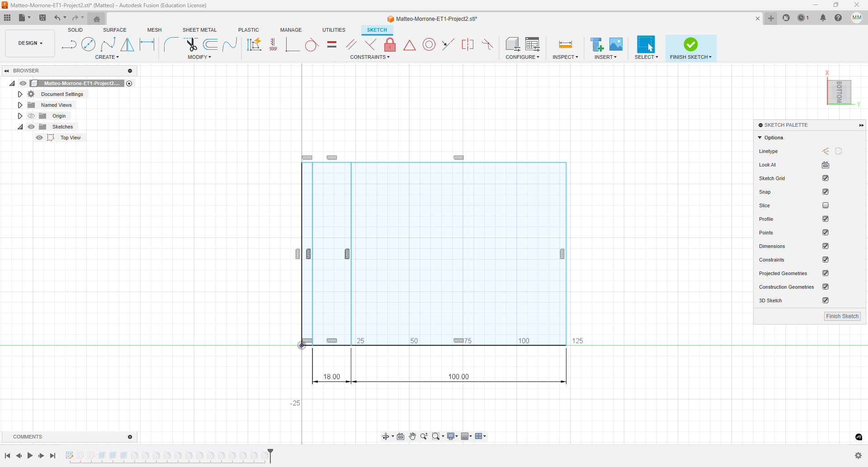
Task: Open the DESIGN workspace dropdown
Action: [30, 43]
